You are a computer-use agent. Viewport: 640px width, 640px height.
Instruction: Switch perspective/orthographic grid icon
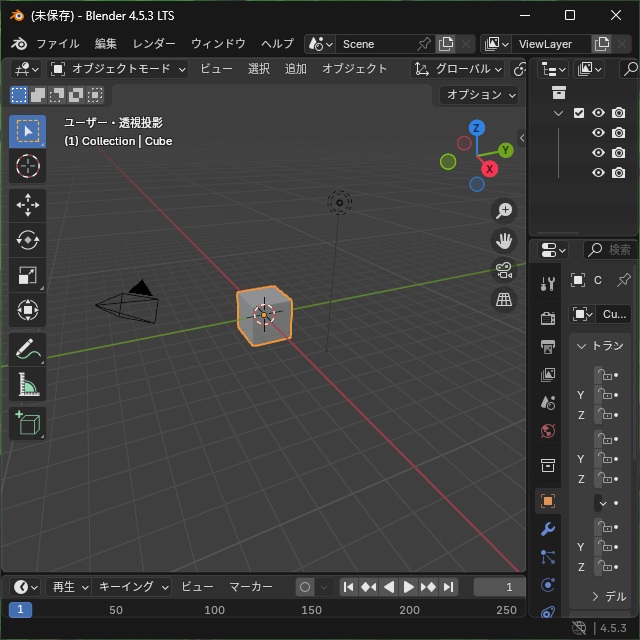pyautogui.click(x=504, y=300)
